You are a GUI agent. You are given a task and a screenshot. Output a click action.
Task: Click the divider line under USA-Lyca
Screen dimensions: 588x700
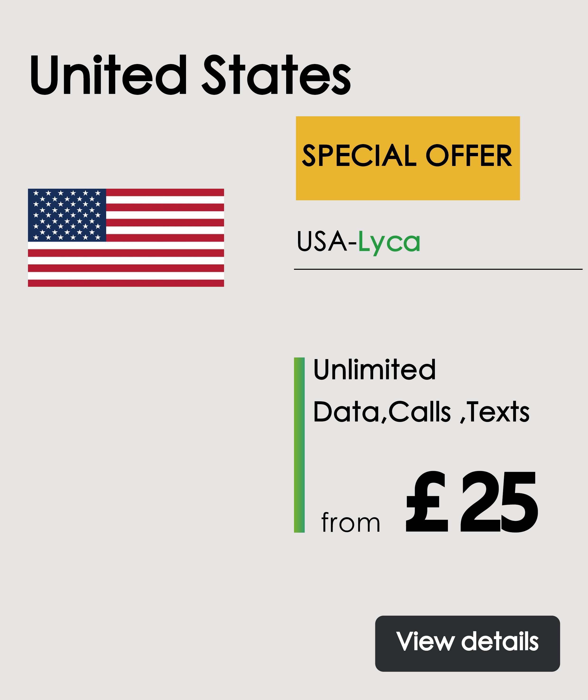[x=438, y=269]
